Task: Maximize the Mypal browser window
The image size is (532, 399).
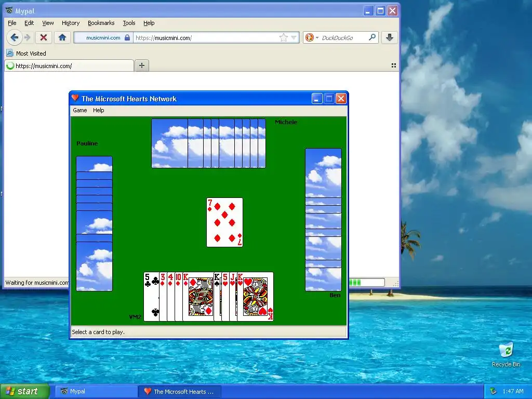Action: click(x=380, y=11)
